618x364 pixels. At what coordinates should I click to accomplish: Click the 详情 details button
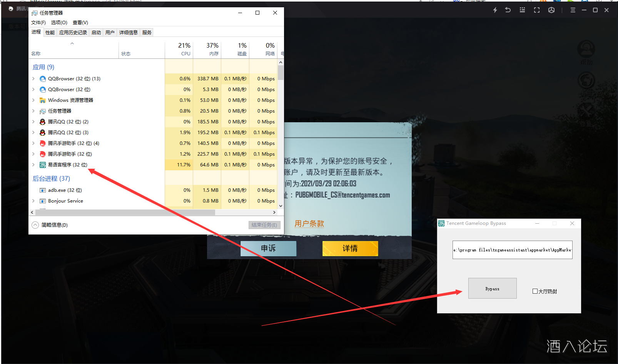(350, 248)
